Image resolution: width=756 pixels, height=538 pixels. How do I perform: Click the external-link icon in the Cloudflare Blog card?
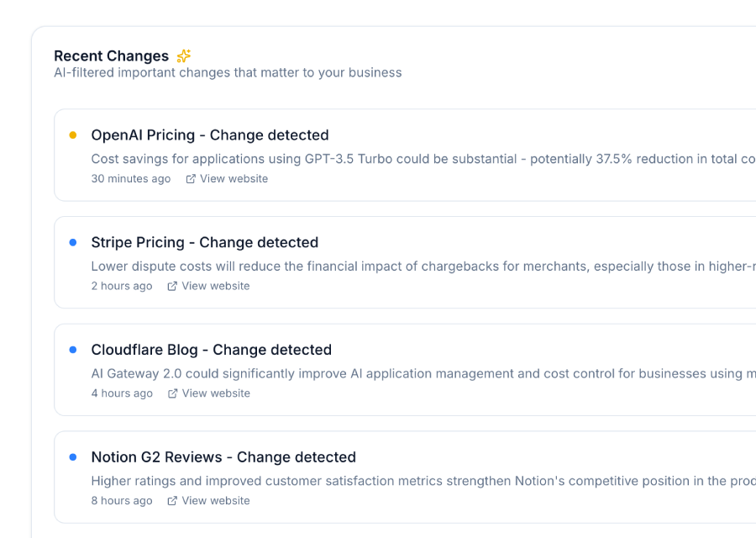(x=172, y=393)
